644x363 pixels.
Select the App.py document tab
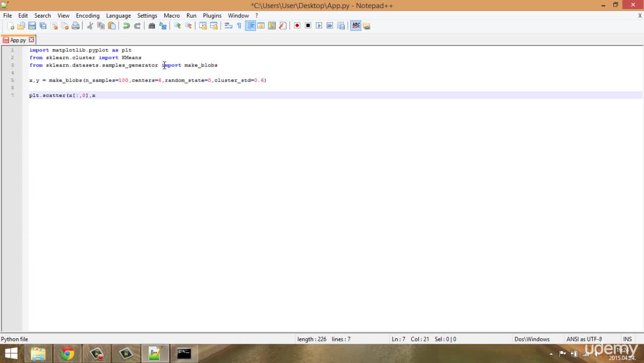pyautogui.click(x=18, y=40)
